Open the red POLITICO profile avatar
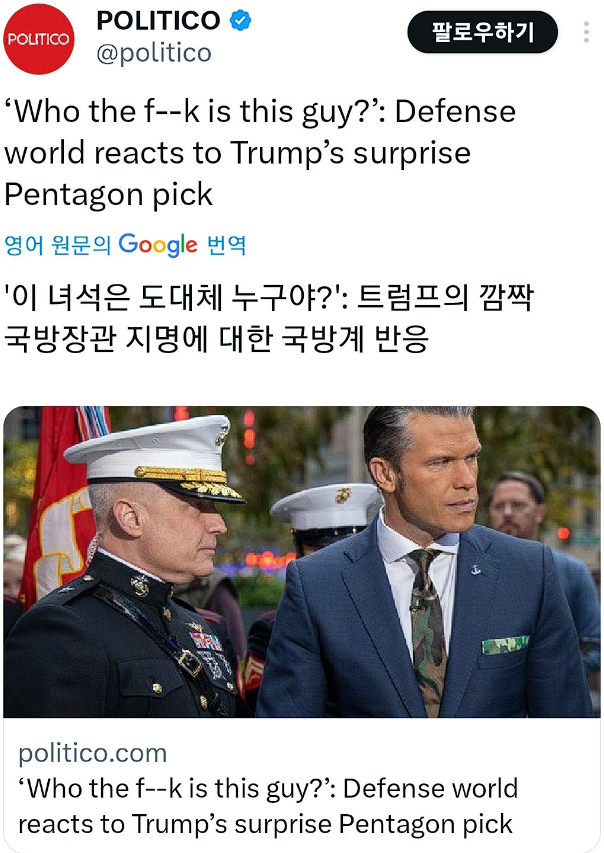604x853 pixels. coord(39,39)
